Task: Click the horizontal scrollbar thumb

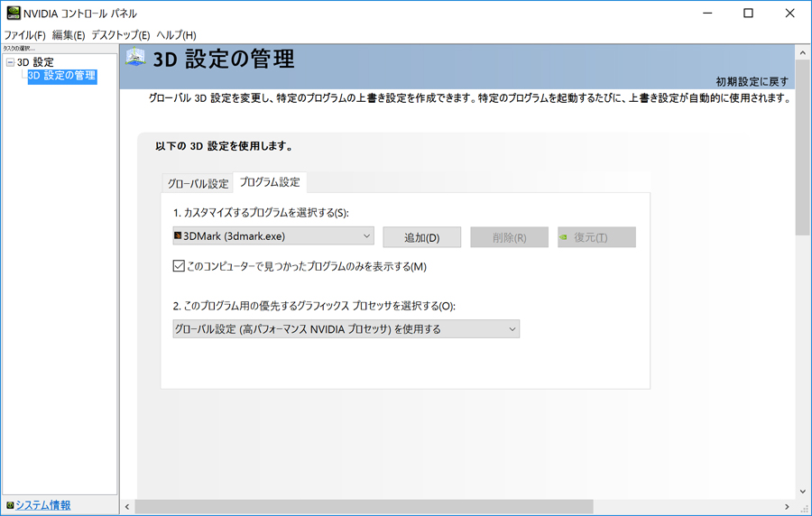Action: [364, 507]
